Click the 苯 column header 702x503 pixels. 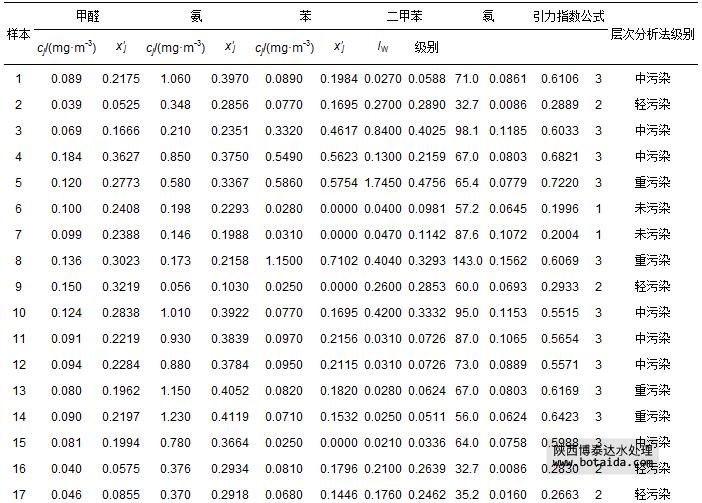point(305,17)
